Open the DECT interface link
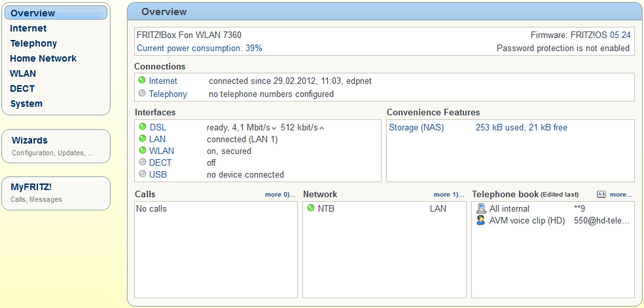 coord(160,163)
